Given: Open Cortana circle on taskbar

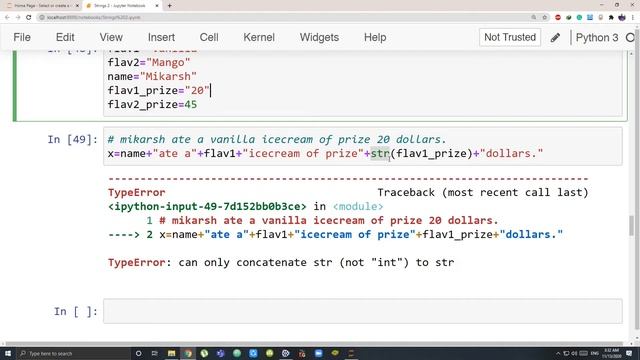Looking at the screenshot, I should click(138, 353).
